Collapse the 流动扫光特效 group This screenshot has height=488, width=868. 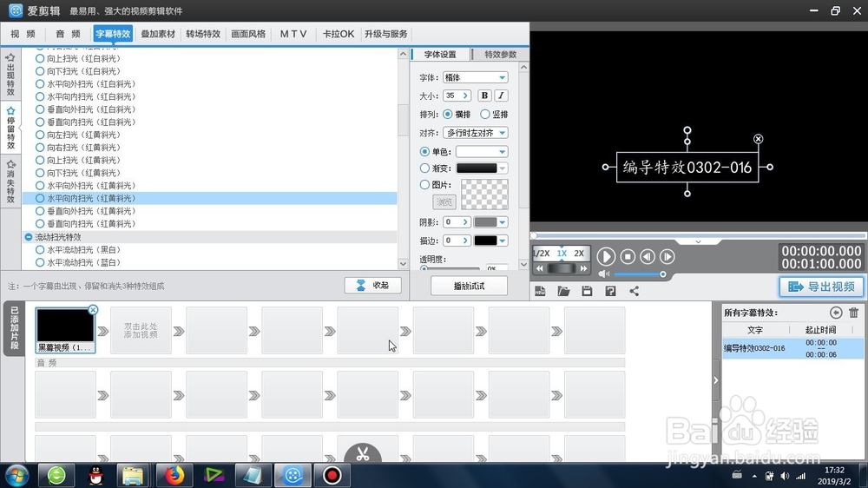[x=29, y=237]
